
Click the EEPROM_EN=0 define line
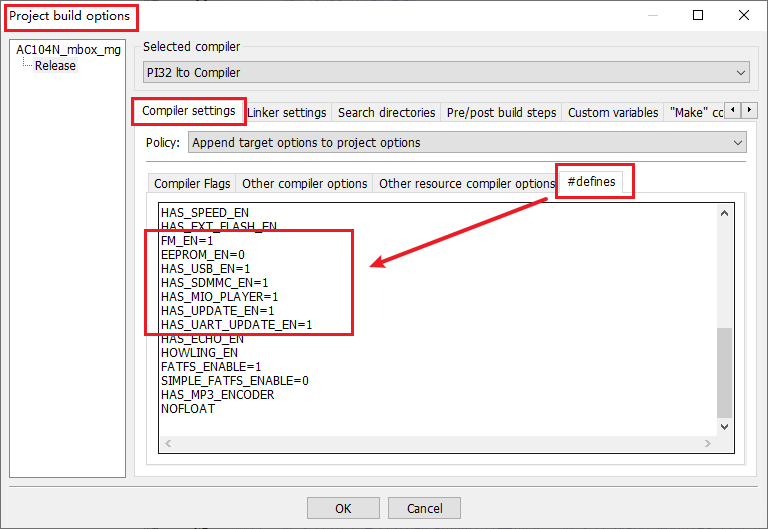point(203,255)
